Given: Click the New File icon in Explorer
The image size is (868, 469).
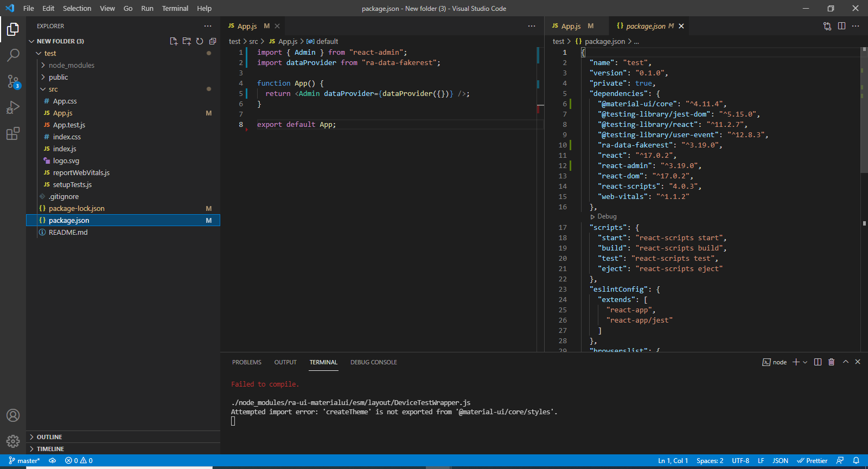Looking at the screenshot, I should point(174,41).
